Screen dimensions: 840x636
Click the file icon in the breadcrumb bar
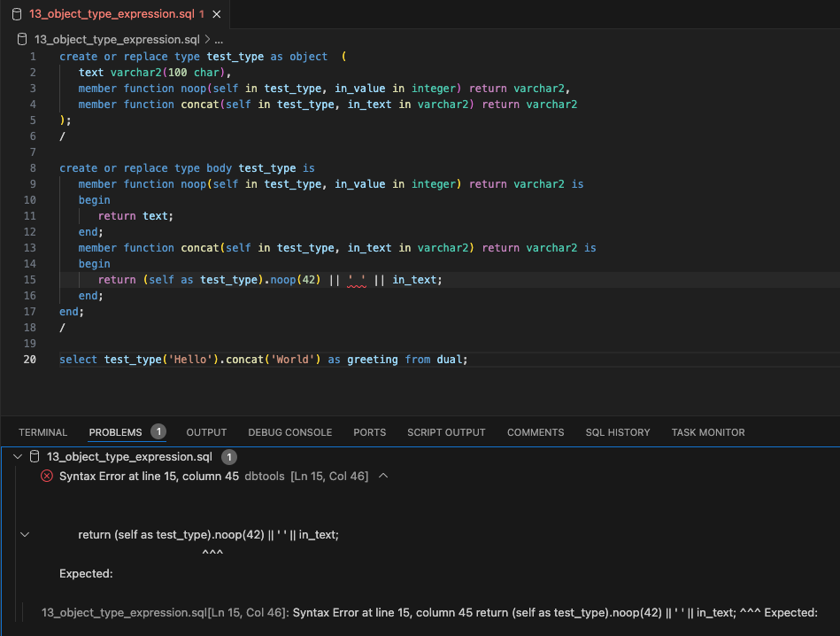(20, 39)
